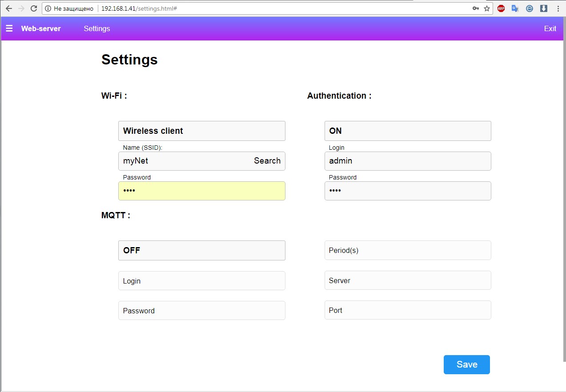Viewport: 566px width, 392px height.
Task: Click the bookmark star in address bar
Action: point(486,8)
